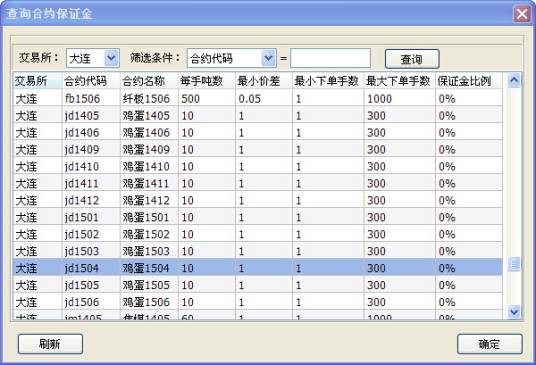This screenshot has height=365, width=536.
Task: Close the 查询合约保证金 dialog
Action: coord(522,14)
